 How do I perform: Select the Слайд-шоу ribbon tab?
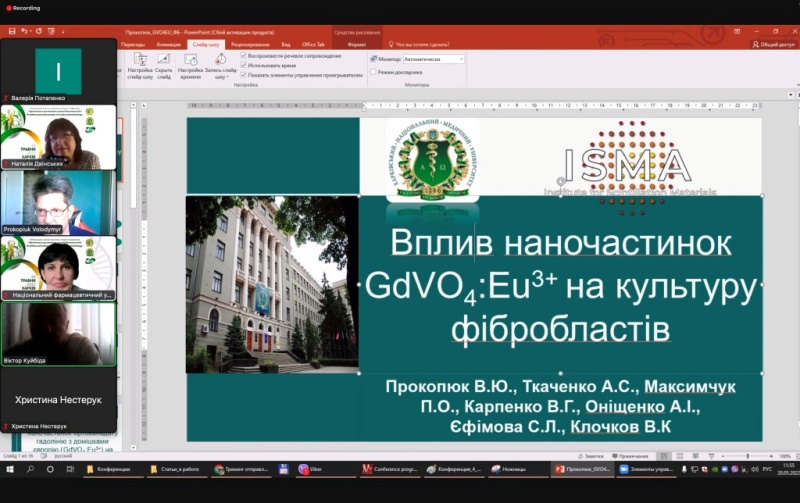[206, 45]
